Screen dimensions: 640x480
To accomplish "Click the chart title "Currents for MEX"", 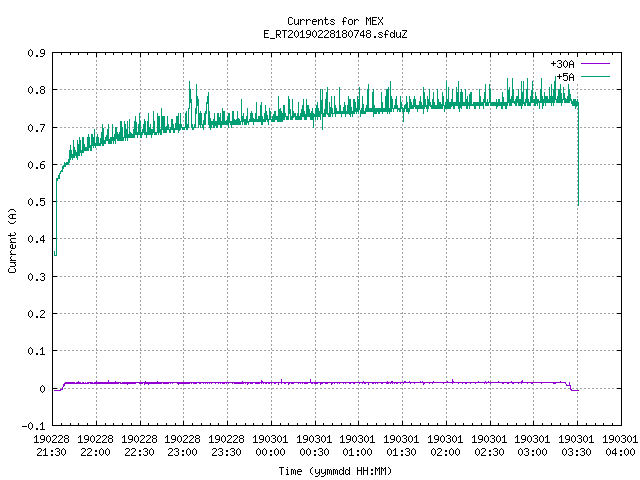I will point(335,21).
